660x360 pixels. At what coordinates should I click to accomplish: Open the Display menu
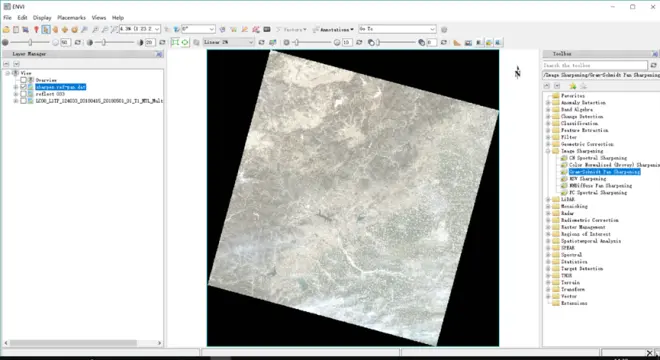[42, 18]
